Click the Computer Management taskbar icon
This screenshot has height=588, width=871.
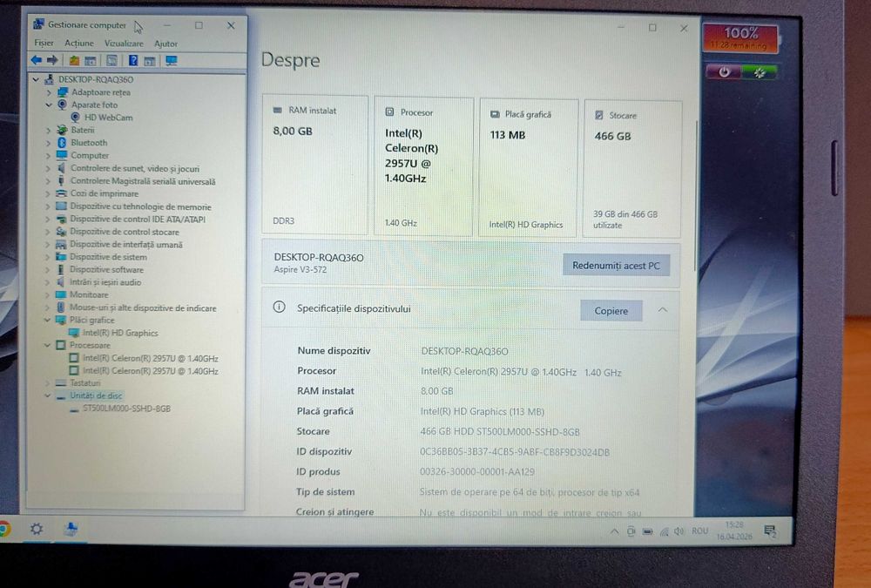71,529
